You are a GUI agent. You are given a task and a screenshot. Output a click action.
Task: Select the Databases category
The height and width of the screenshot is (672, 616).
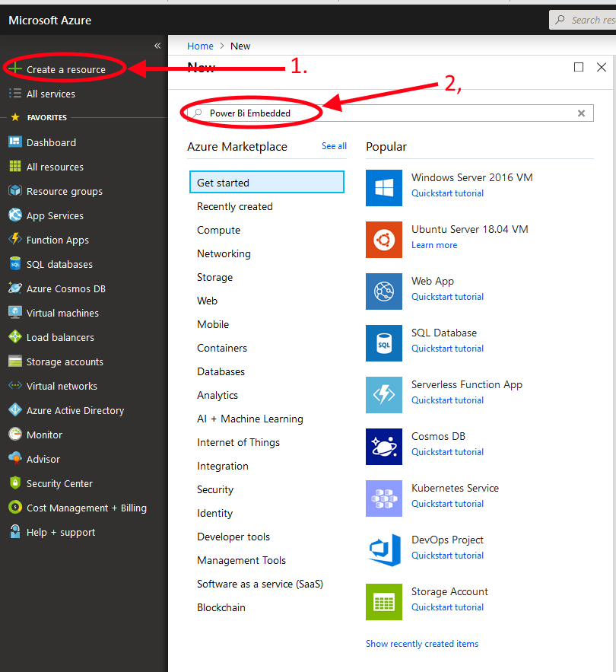point(221,371)
